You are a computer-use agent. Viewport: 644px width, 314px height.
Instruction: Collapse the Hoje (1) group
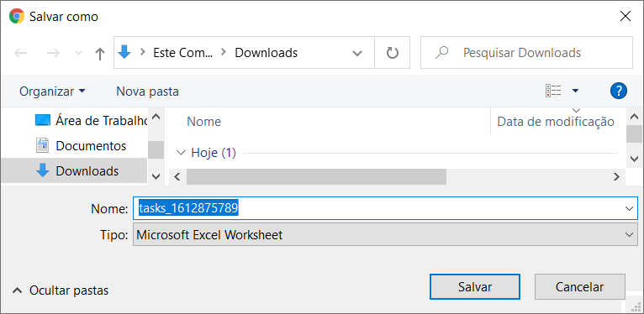tap(180, 153)
